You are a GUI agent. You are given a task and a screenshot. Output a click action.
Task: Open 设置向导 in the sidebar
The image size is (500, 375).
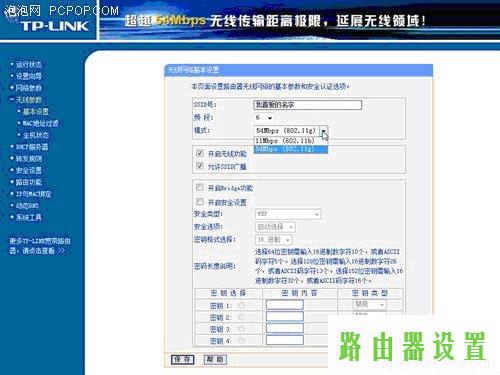coord(29,76)
